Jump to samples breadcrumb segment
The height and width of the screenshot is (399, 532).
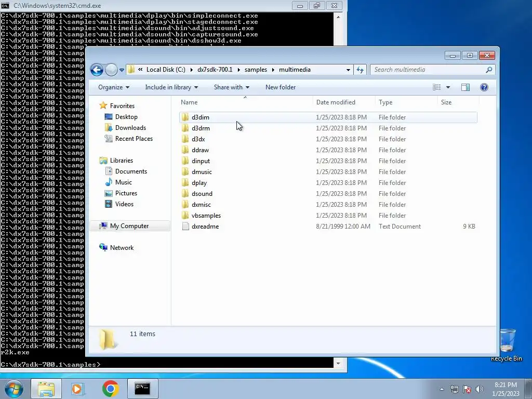click(256, 70)
